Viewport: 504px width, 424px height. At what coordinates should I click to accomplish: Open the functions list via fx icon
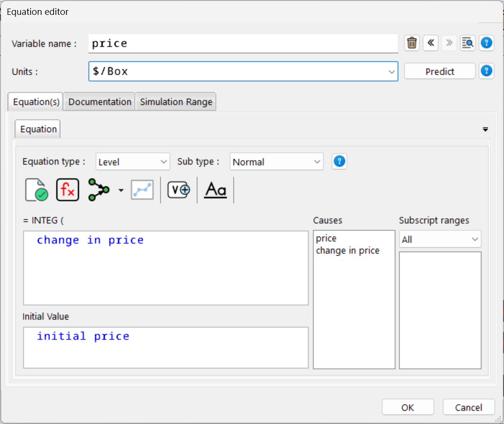(67, 190)
